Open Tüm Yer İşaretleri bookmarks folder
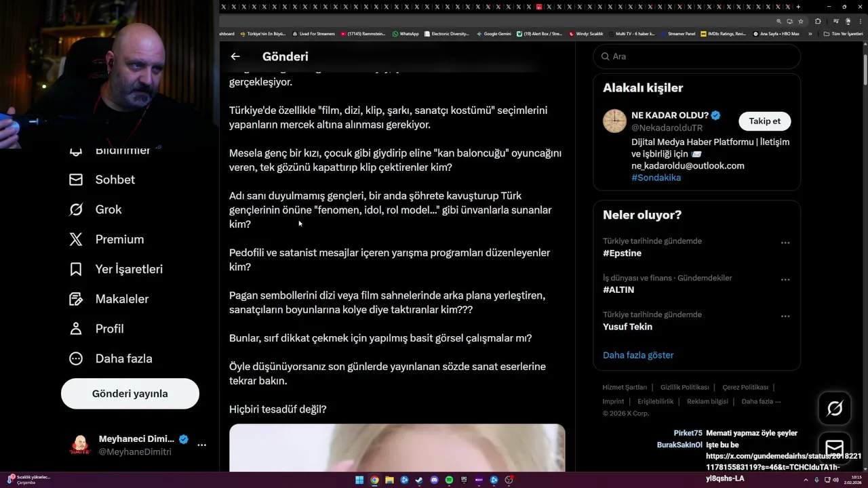Image resolution: width=868 pixels, height=488 pixels. [x=843, y=33]
